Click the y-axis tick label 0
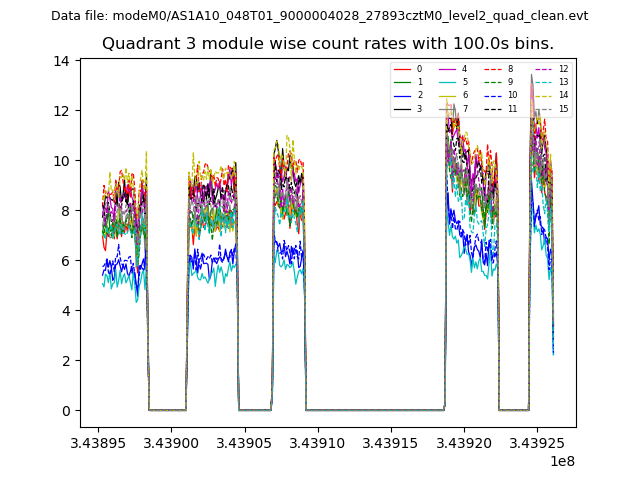The image size is (640, 480). [64, 411]
